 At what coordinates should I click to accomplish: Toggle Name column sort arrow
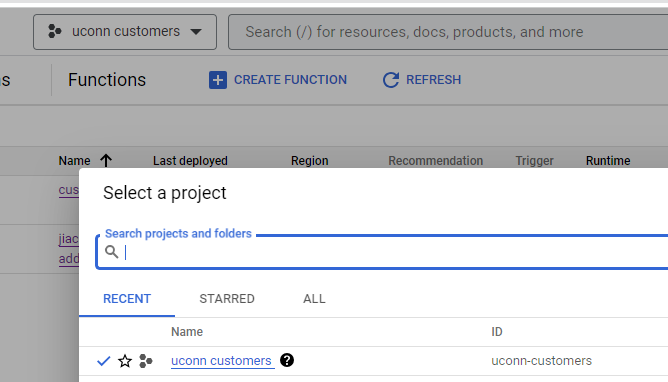[106, 161]
